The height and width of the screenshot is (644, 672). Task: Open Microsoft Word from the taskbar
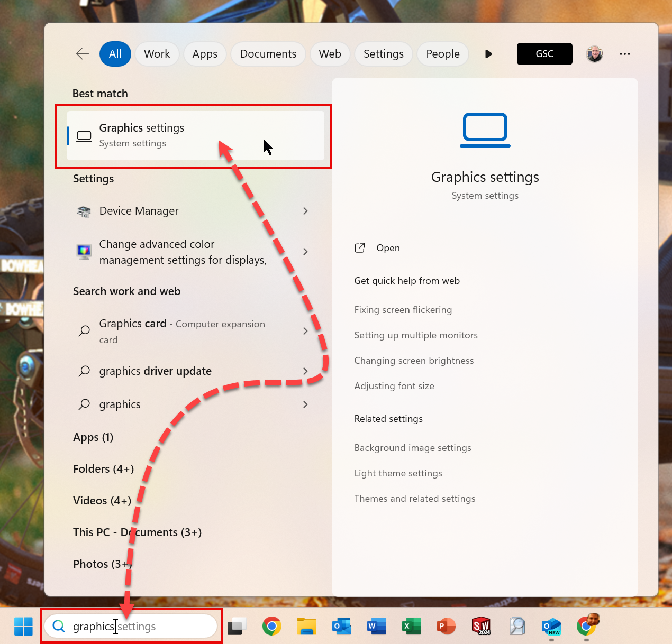(376, 626)
